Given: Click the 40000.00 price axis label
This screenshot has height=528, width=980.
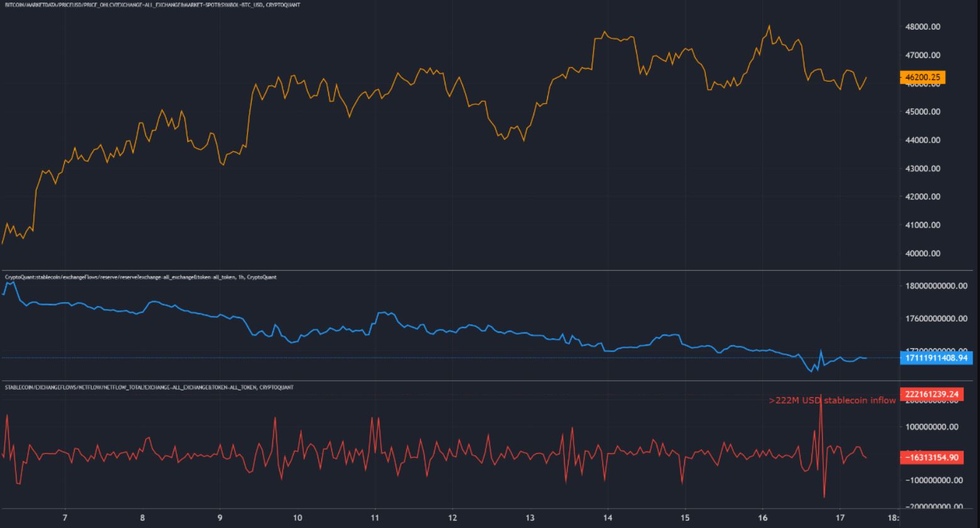Looking at the screenshot, I should tap(923, 253).
